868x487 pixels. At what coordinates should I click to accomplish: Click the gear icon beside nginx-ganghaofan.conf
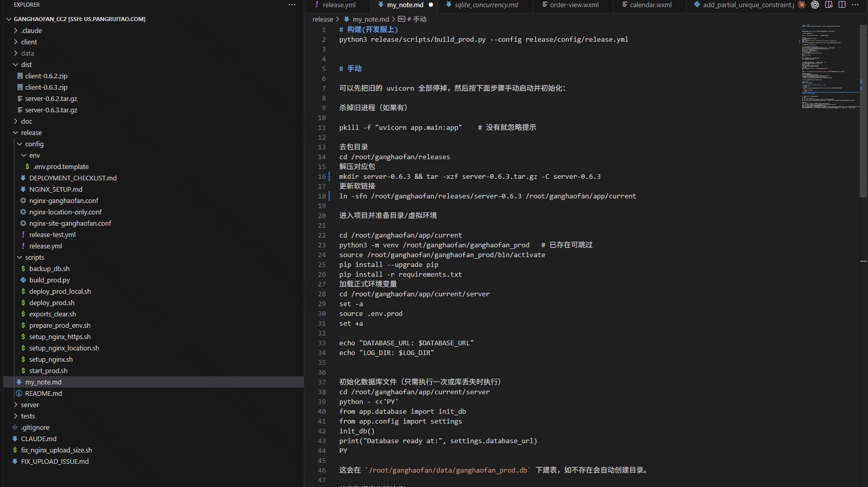[x=23, y=200]
